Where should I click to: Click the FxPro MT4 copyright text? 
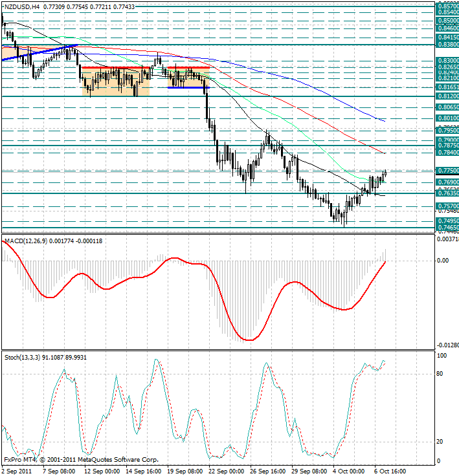click(x=81, y=460)
